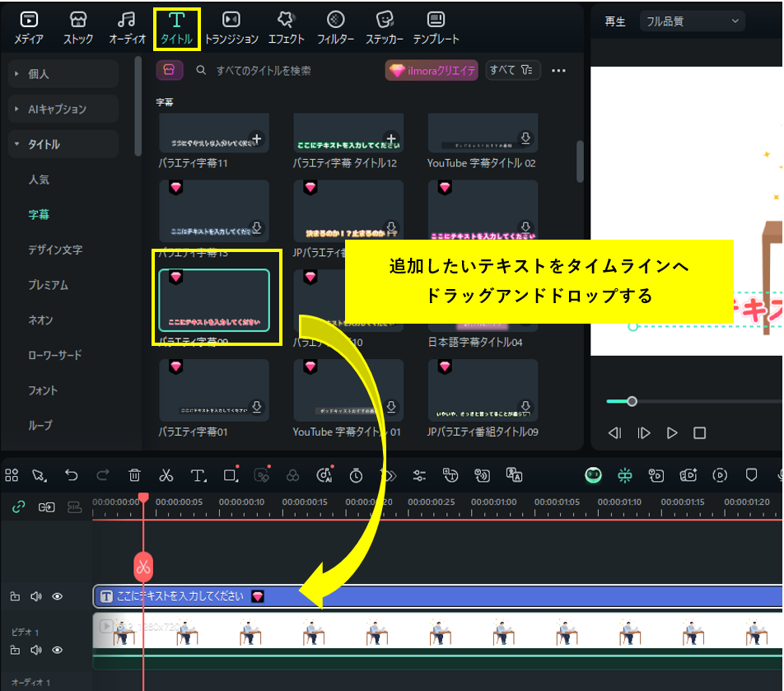
Task: Open the speed timer tool
Action: 354,475
